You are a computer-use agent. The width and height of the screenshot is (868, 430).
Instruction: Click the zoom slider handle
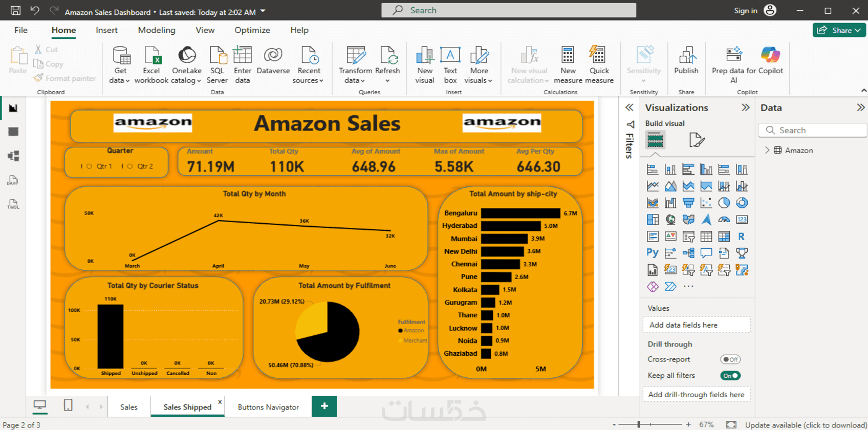[639, 424]
